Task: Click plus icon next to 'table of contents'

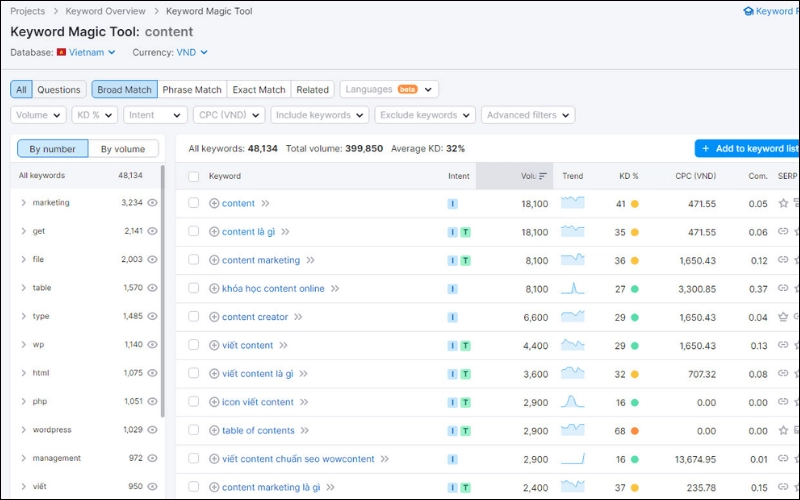Action: [214, 431]
